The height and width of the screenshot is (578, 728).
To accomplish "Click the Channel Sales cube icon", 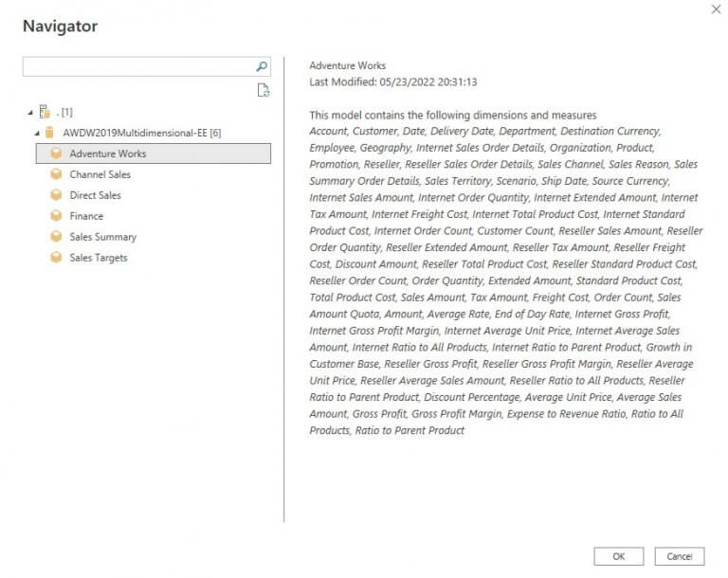I will pyautogui.click(x=56, y=174).
